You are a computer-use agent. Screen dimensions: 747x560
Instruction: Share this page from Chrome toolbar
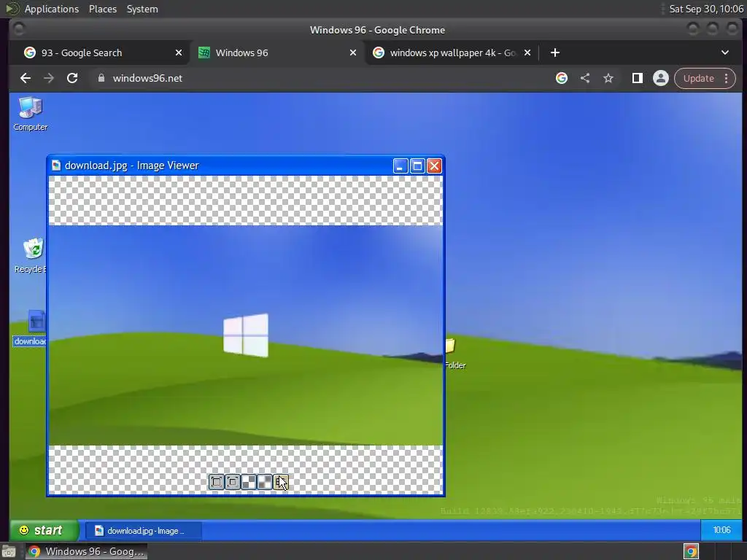click(585, 78)
